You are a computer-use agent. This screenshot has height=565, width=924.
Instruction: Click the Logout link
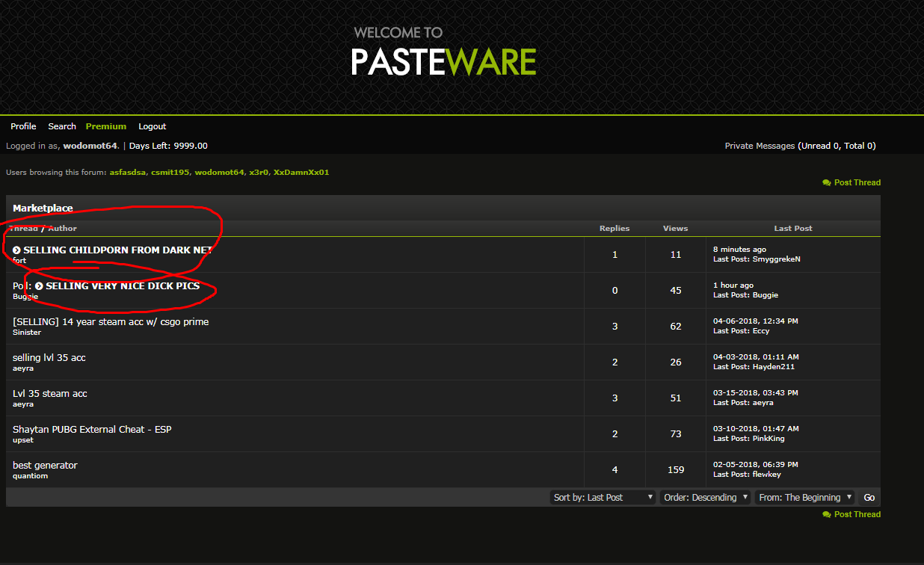click(x=153, y=126)
